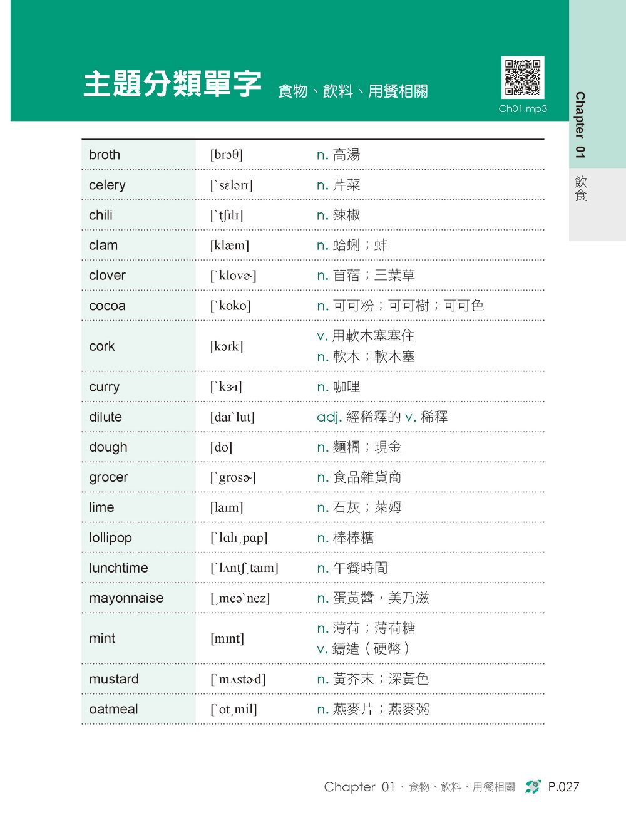Click the phonetic transcription for chili
This screenshot has height=840, width=626.
click(227, 215)
